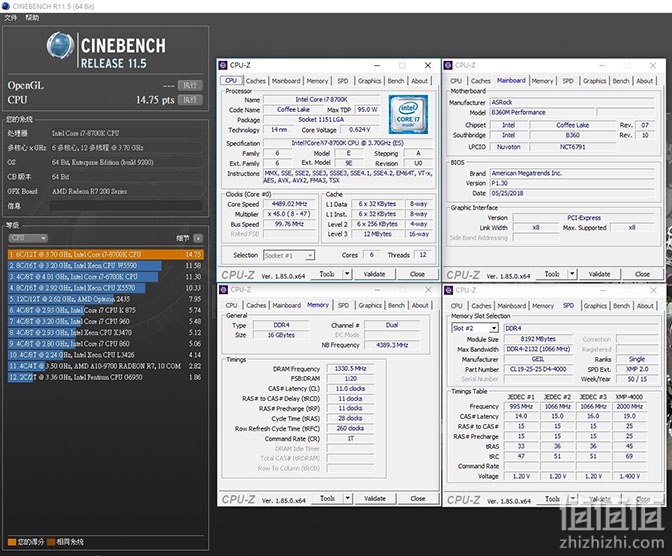Viewport: 672px width, 556px height.
Task: Click DRAM Frequency value 1330.5 MHz
Action: tap(350, 369)
